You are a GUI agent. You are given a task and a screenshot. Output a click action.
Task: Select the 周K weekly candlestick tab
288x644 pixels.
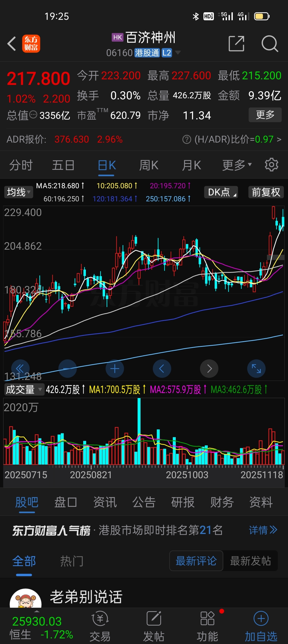click(149, 165)
